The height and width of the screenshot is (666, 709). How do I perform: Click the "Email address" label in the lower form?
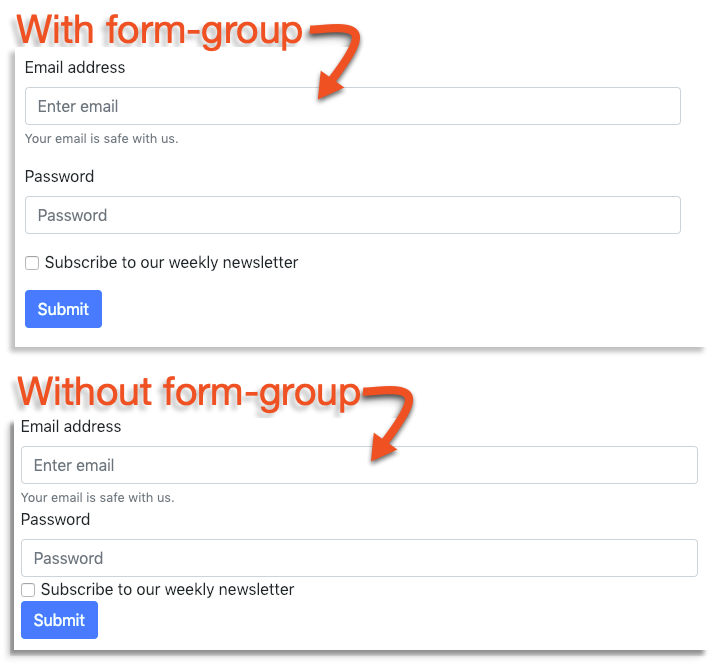pyautogui.click(x=71, y=427)
